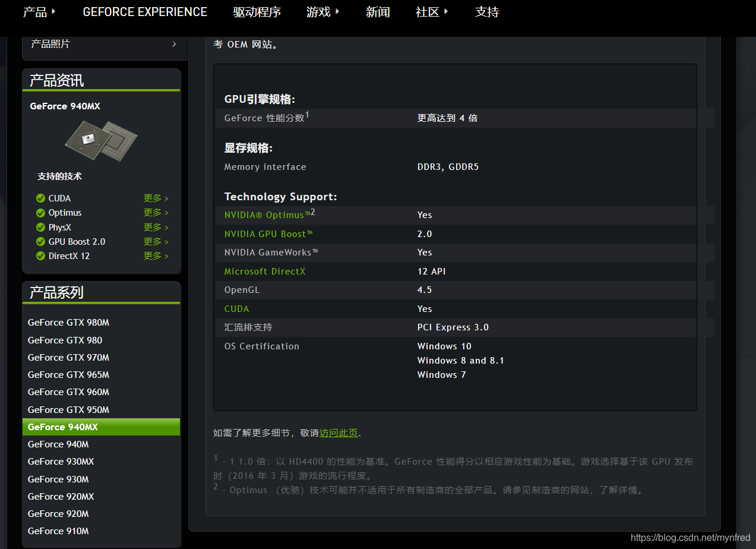This screenshot has width=756, height=549.
Task: Select GeForce GTX 950M in the product series
Action: point(68,410)
